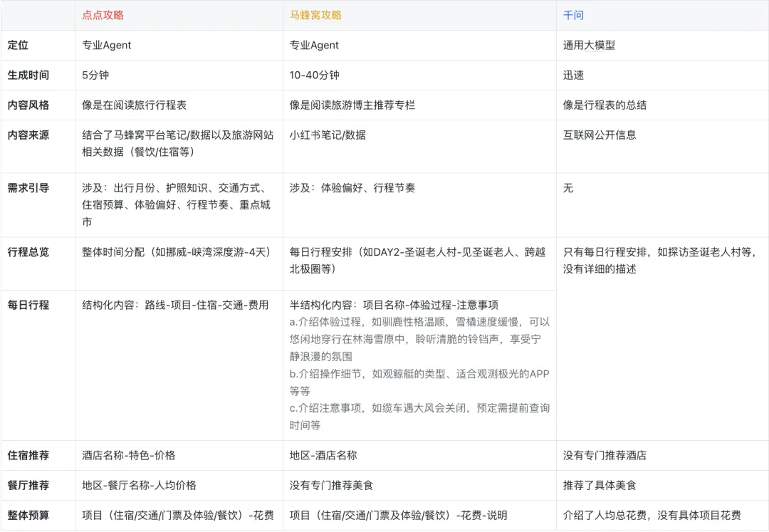This screenshot has width=769, height=532.
Task: Click the 像是在阅读旅行行程表 cell
Action: [x=135, y=105]
